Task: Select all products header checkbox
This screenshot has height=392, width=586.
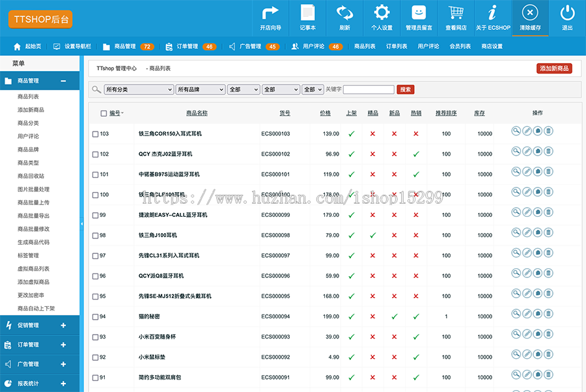Action: [104, 113]
